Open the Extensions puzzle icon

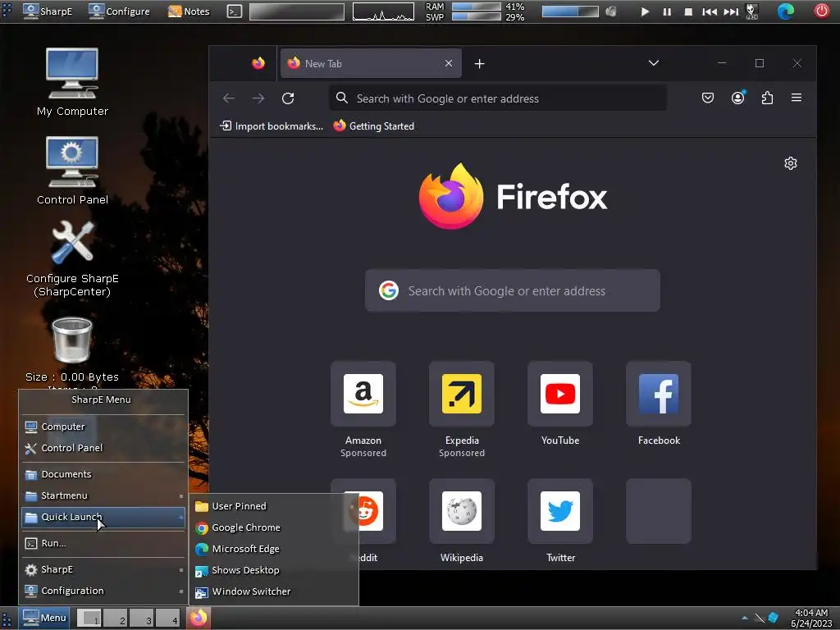point(767,98)
